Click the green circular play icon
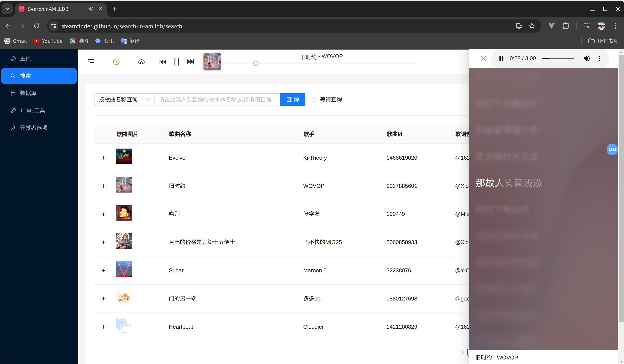 [116, 62]
